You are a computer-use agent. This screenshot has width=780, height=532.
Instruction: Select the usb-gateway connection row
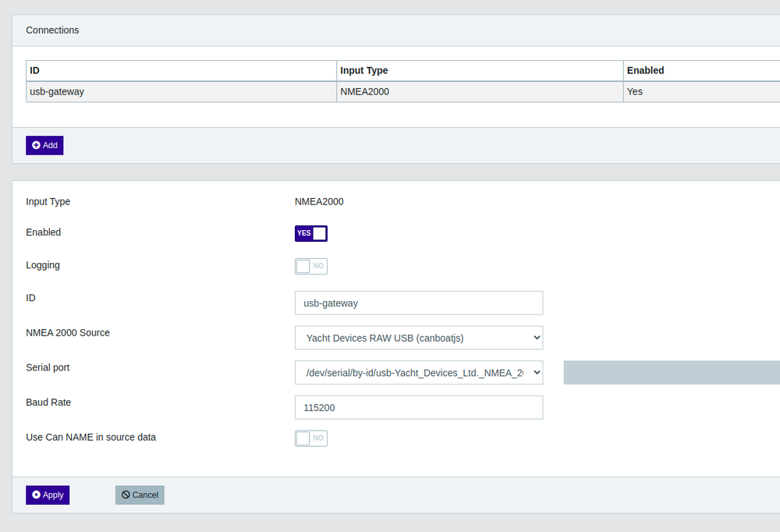click(181, 91)
